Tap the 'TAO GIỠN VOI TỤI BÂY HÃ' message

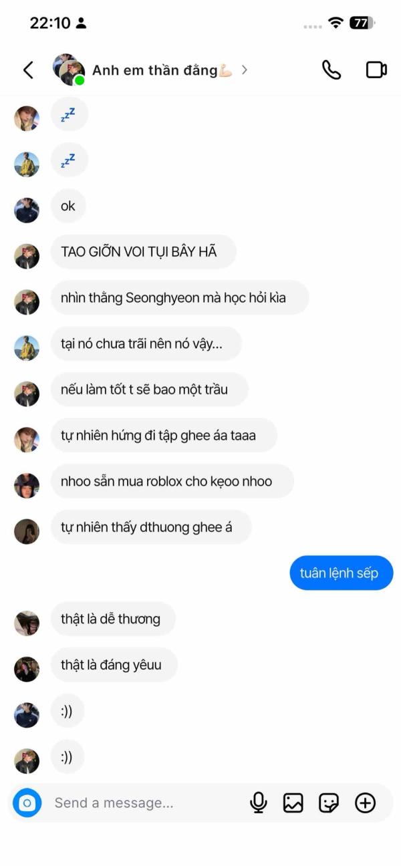click(143, 252)
